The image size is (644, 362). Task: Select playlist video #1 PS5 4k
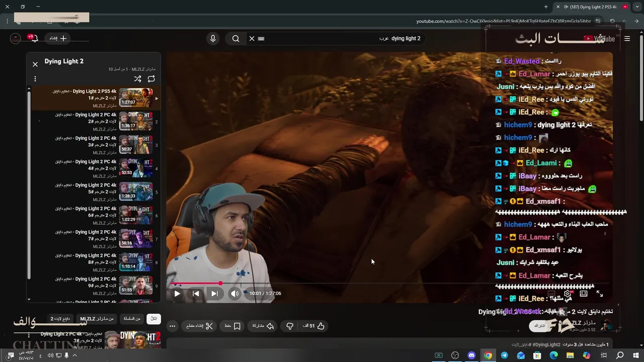coord(96,98)
